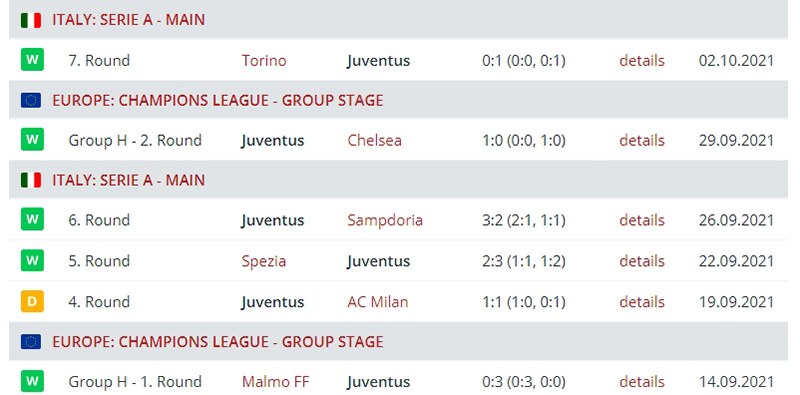Open details for Torino vs Juventus
800x395 pixels.
[642, 60]
